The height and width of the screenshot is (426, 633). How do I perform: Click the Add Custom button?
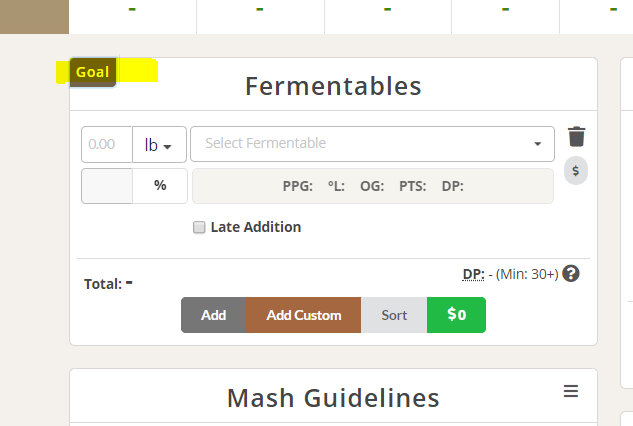click(x=304, y=315)
